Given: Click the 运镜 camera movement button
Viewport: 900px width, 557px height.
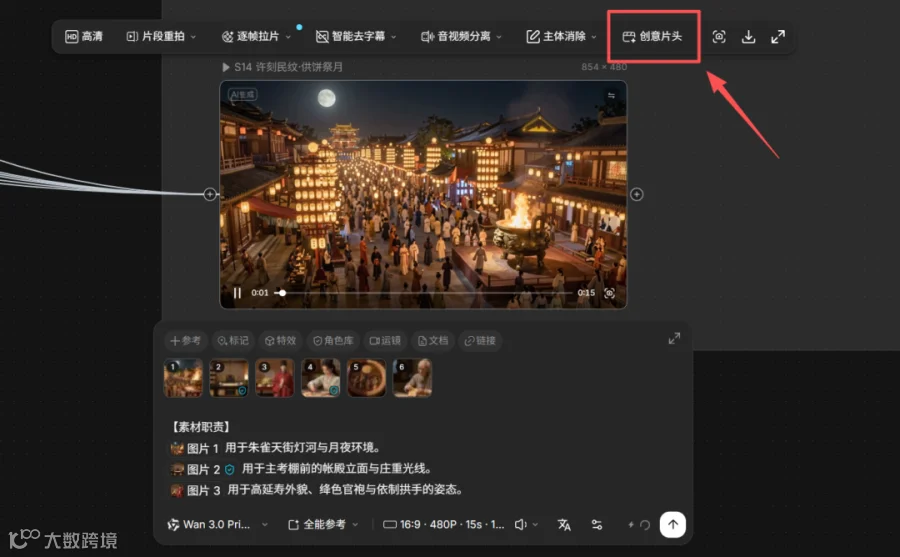Looking at the screenshot, I should coord(385,341).
